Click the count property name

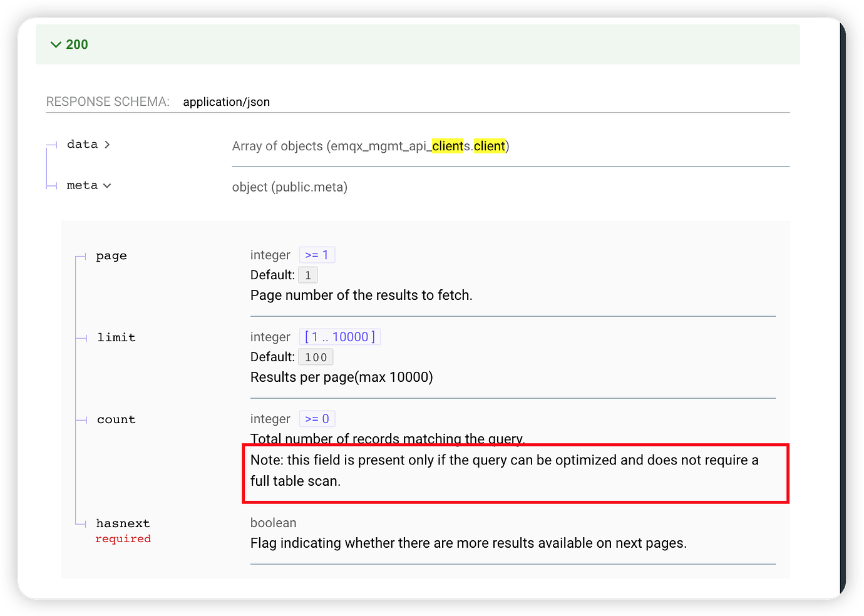coord(116,420)
